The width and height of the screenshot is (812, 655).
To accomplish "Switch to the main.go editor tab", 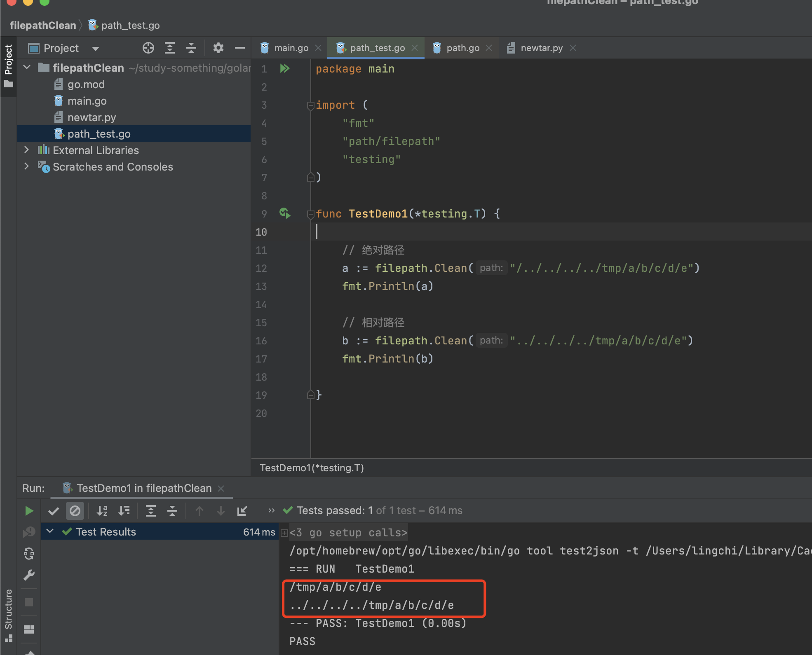I will pyautogui.click(x=291, y=48).
